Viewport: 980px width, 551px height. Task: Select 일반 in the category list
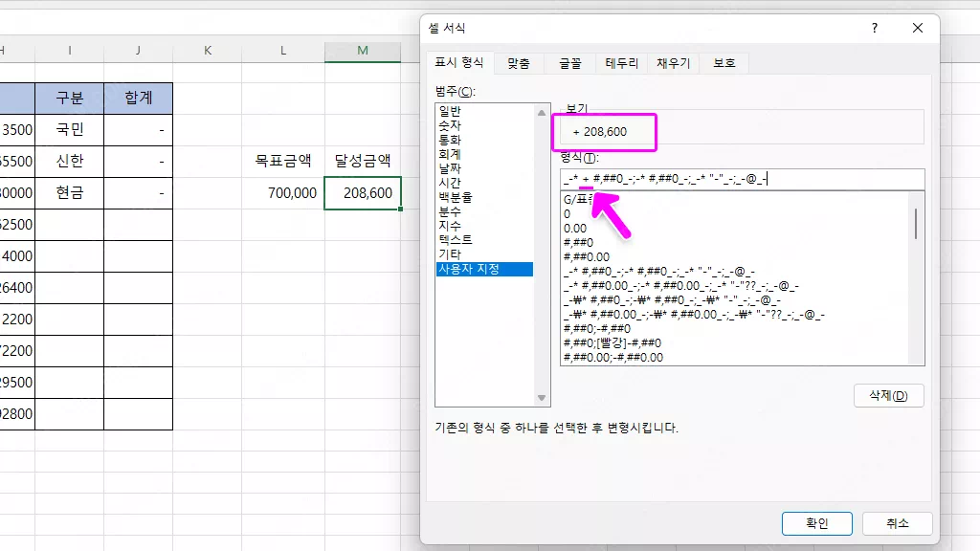(484, 111)
